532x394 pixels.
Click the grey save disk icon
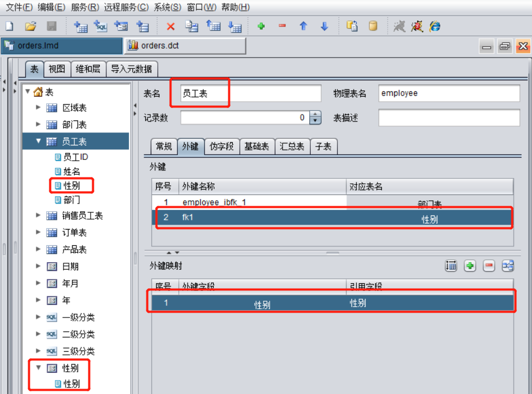(52, 26)
